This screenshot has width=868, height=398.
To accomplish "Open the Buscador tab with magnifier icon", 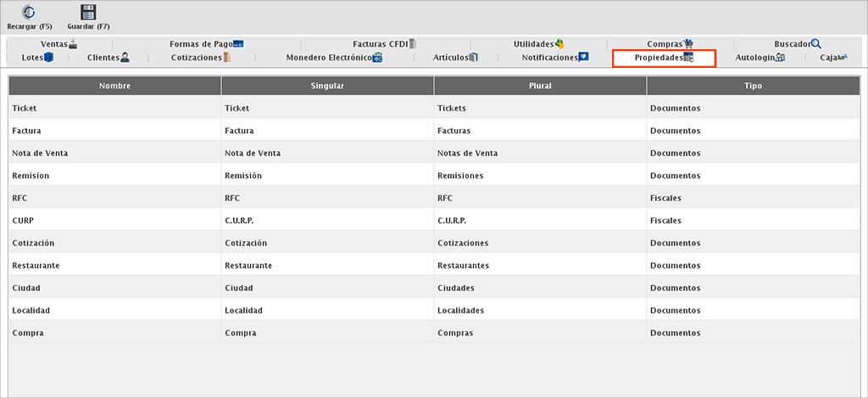I will point(798,44).
